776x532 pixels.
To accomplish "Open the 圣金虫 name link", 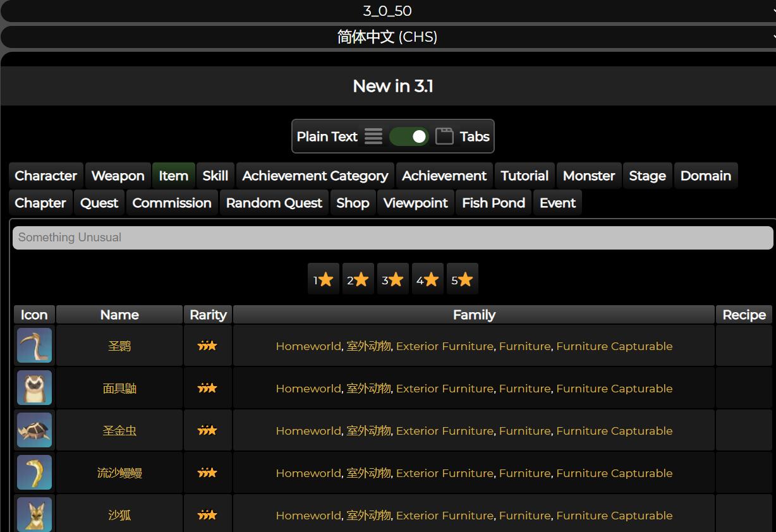I will tap(119, 430).
